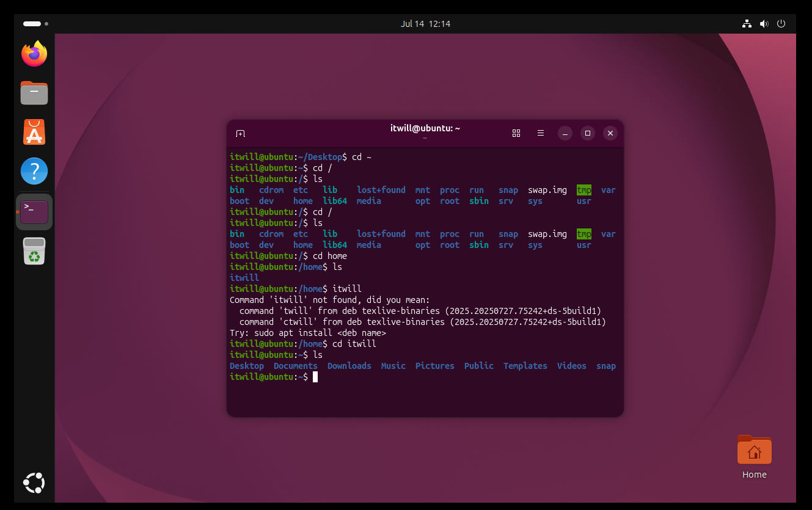Viewport: 812px width, 510px height.
Task: Click the '~/Desktop' path in the first prompt
Action: coord(320,157)
